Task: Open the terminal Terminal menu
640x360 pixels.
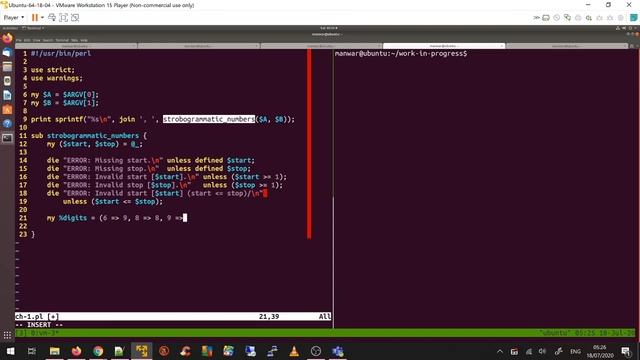Action: click(62, 40)
